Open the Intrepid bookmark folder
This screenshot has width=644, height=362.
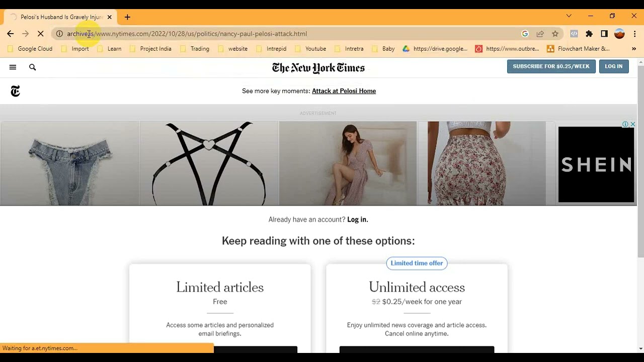(x=271, y=49)
